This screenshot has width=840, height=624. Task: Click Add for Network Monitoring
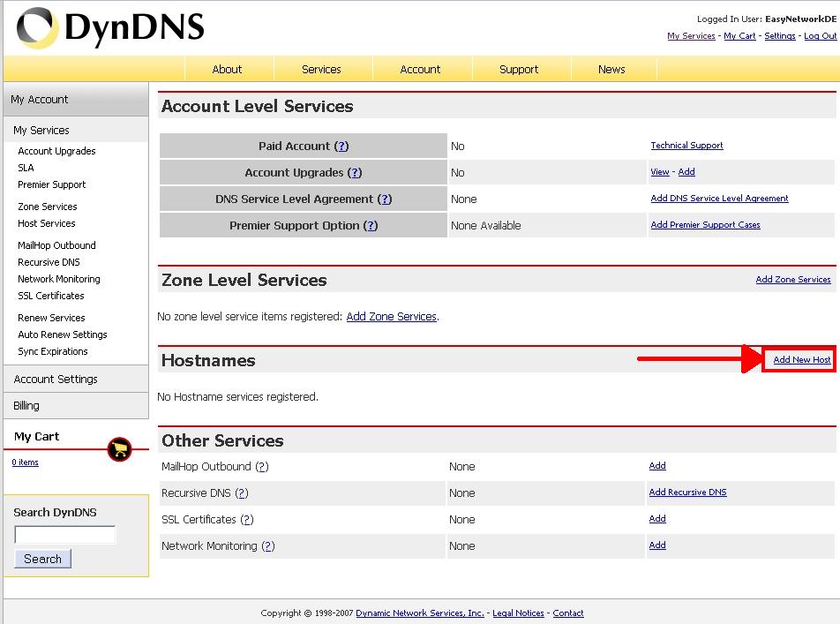tap(657, 545)
